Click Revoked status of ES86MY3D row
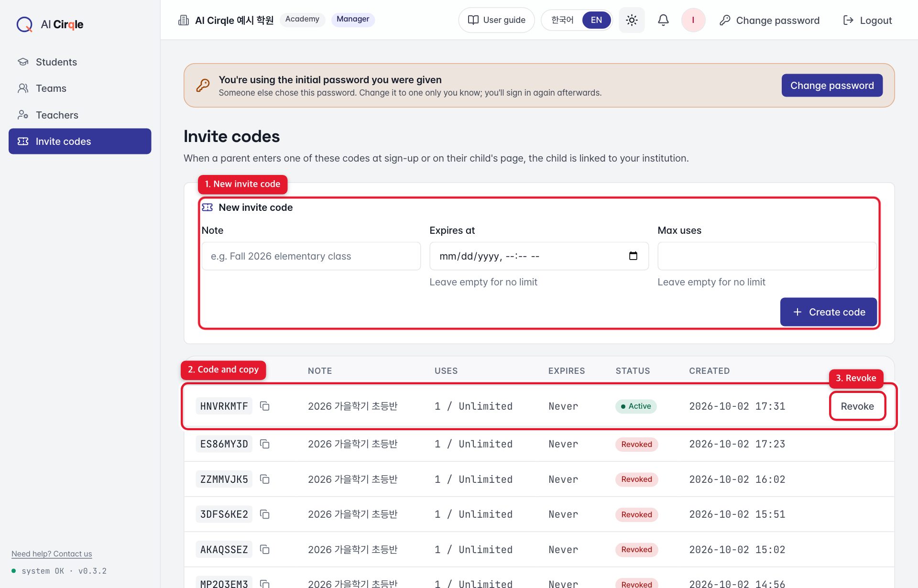Viewport: 918px width, 588px height. pyautogui.click(x=636, y=444)
